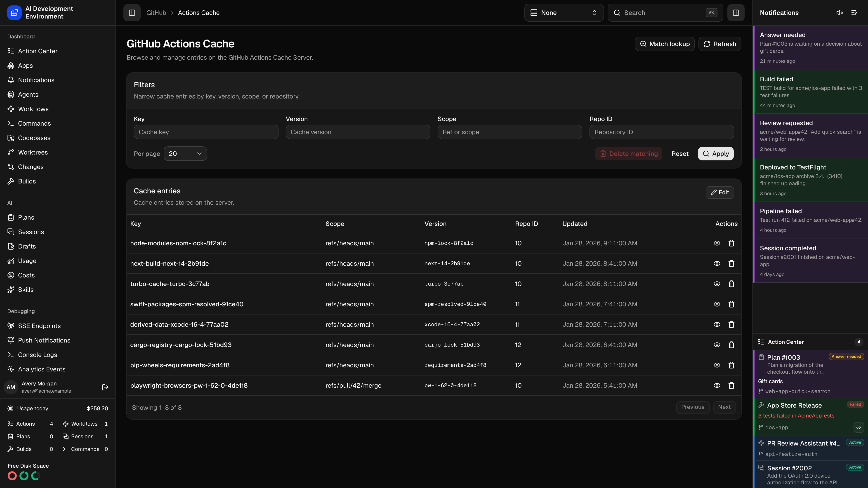Focus the Repository ID input field
Image resolution: width=868 pixels, height=488 pixels.
[661, 132]
